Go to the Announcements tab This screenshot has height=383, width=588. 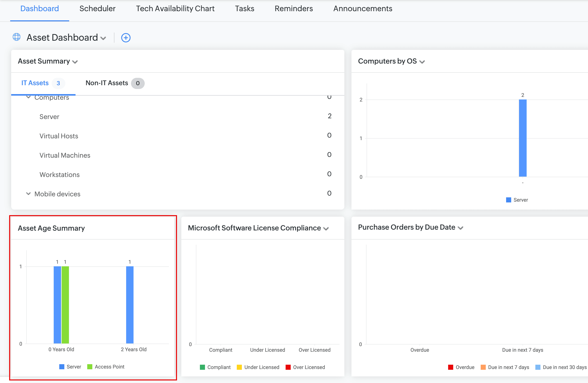(x=363, y=9)
